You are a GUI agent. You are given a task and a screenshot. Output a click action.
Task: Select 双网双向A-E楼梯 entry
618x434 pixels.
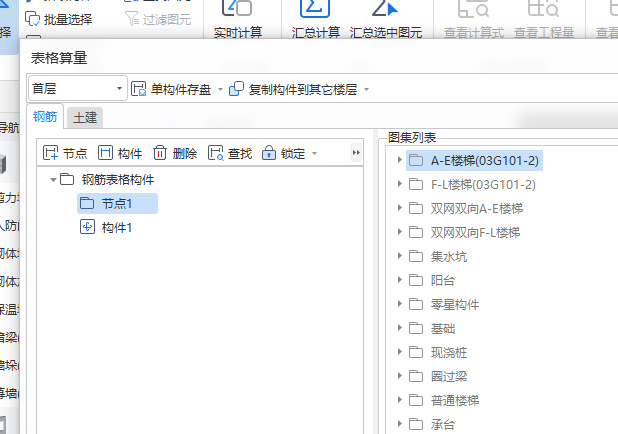[x=477, y=209]
